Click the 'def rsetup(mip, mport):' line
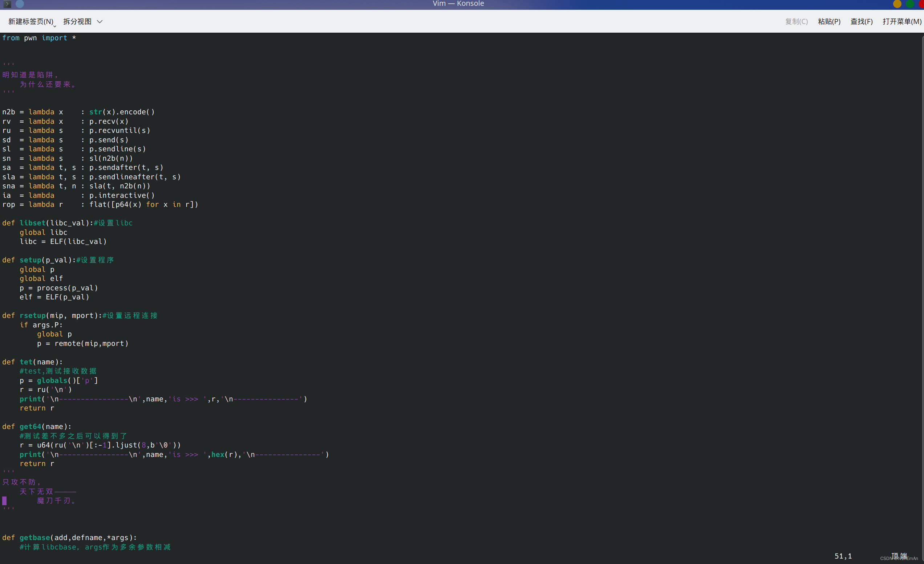This screenshot has width=924, height=564. click(x=80, y=315)
